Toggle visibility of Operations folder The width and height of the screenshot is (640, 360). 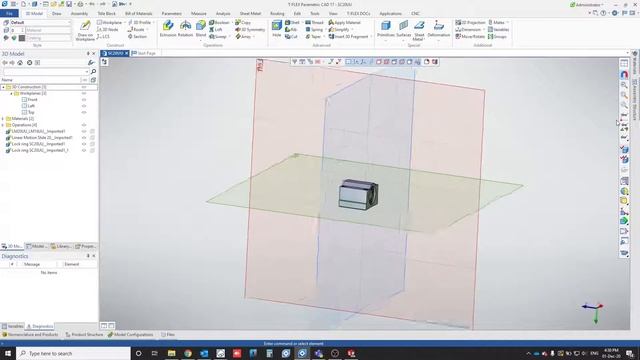pyautogui.click(x=84, y=125)
